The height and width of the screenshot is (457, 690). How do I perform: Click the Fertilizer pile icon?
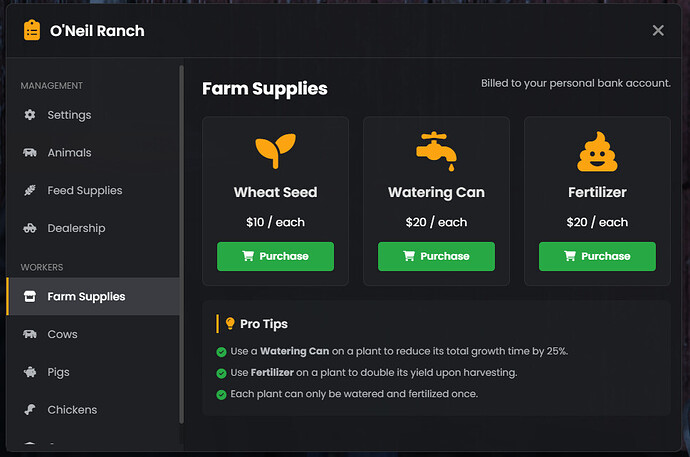[597, 150]
